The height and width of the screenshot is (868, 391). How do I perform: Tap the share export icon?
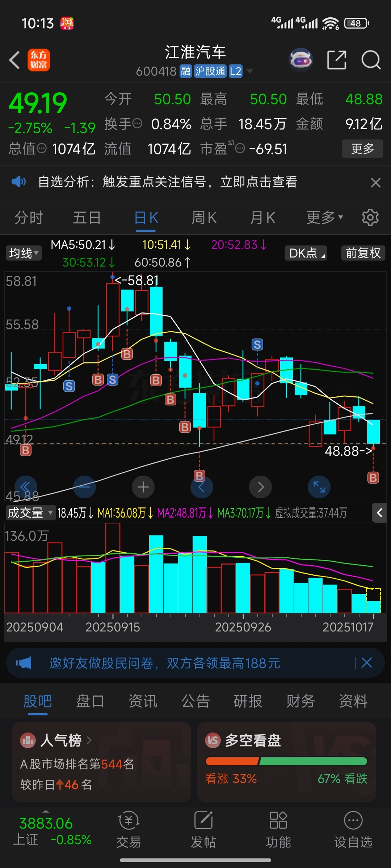tap(337, 60)
